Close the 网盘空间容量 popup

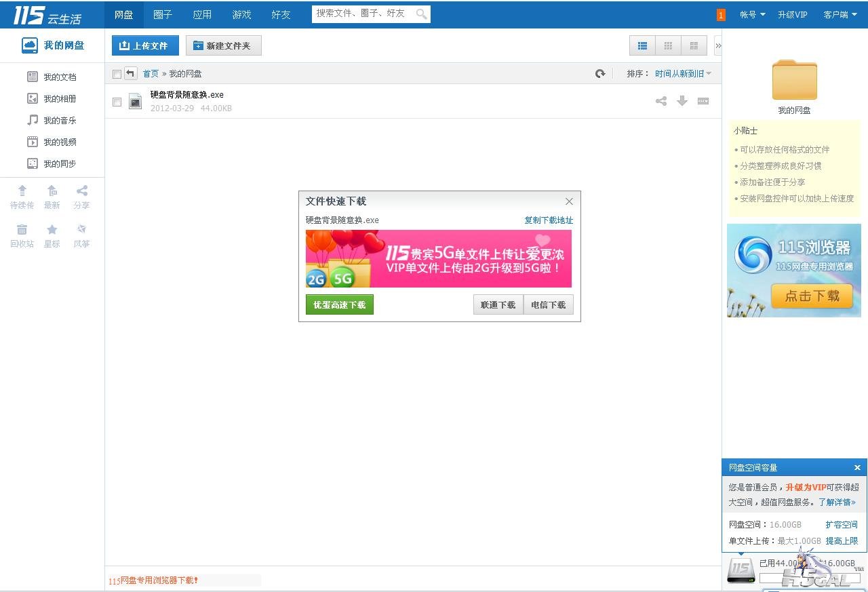tap(857, 468)
